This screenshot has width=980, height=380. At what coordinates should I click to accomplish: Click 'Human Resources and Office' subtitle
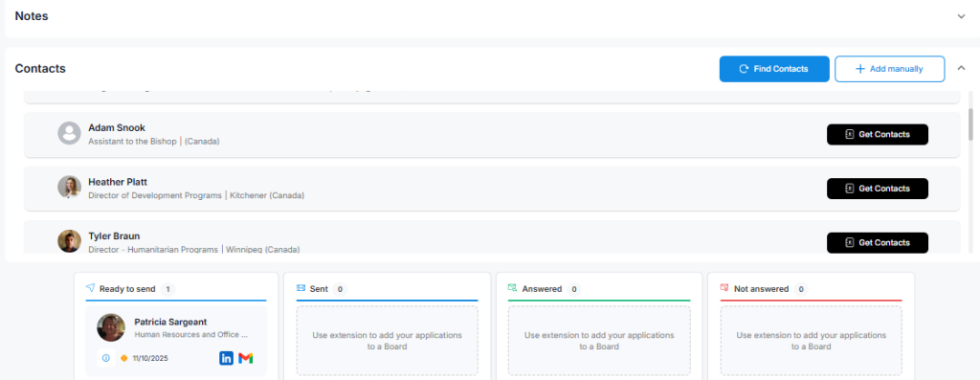190,334
